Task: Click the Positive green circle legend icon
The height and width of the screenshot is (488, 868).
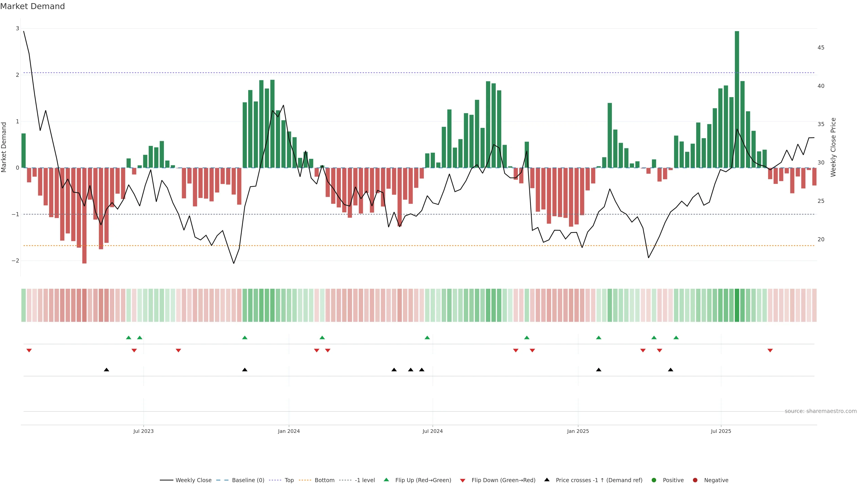Action: tap(654, 480)
